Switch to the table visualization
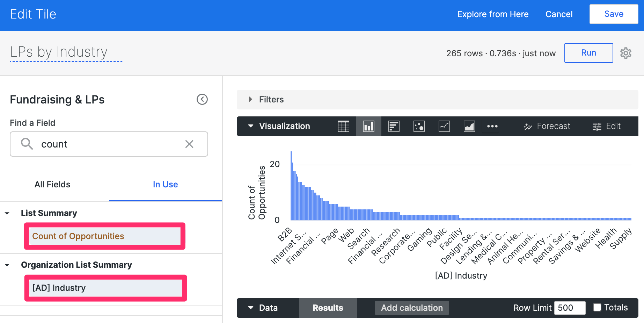Image resolution: width=644 pixels, height=323 pixels. (x=344, y=126)
